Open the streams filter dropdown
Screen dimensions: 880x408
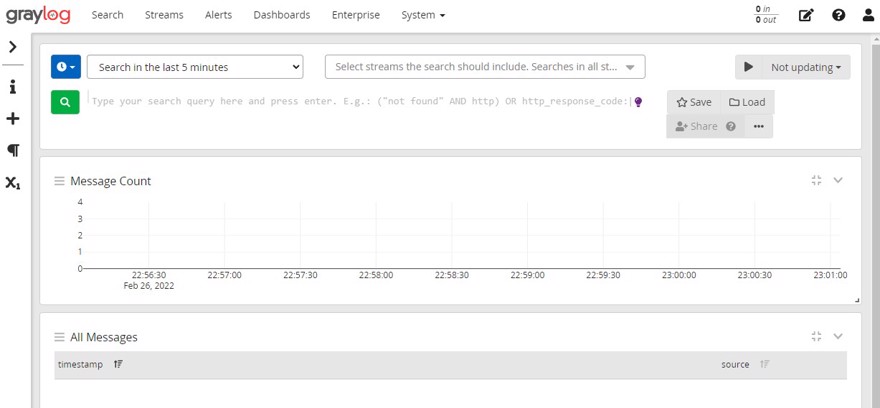point(485,67)
